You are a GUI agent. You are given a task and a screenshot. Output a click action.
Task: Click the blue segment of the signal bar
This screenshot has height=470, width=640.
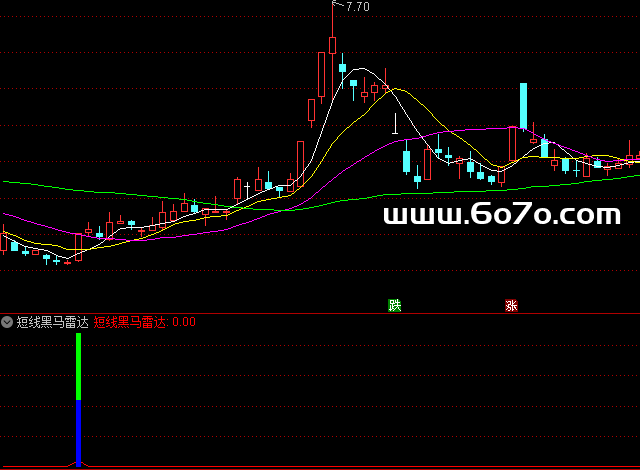point(78,432)
